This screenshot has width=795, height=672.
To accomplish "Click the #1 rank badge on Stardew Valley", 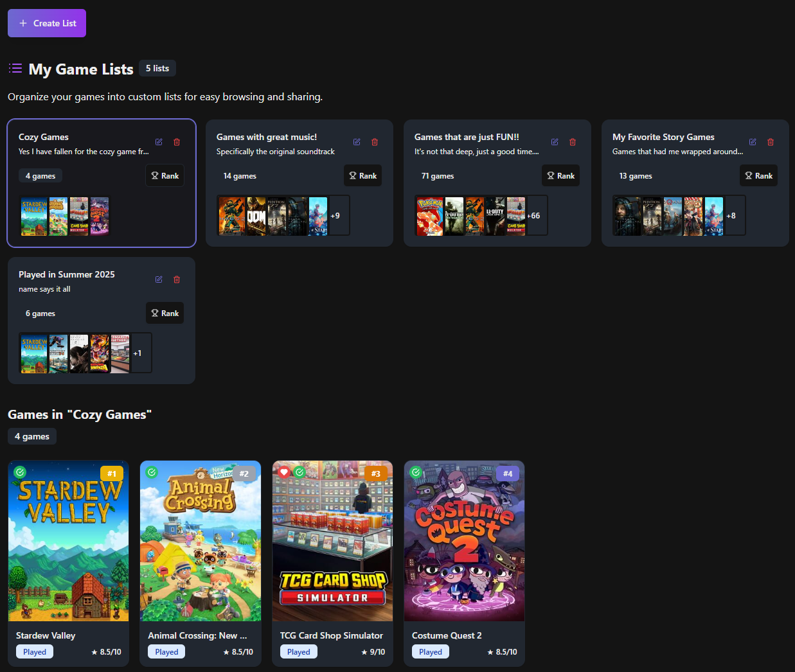I will click(x=112, y=473).
